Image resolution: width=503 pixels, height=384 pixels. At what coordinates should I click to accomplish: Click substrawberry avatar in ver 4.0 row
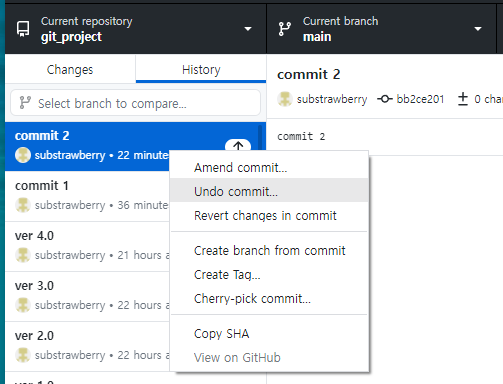click(23, 255)
